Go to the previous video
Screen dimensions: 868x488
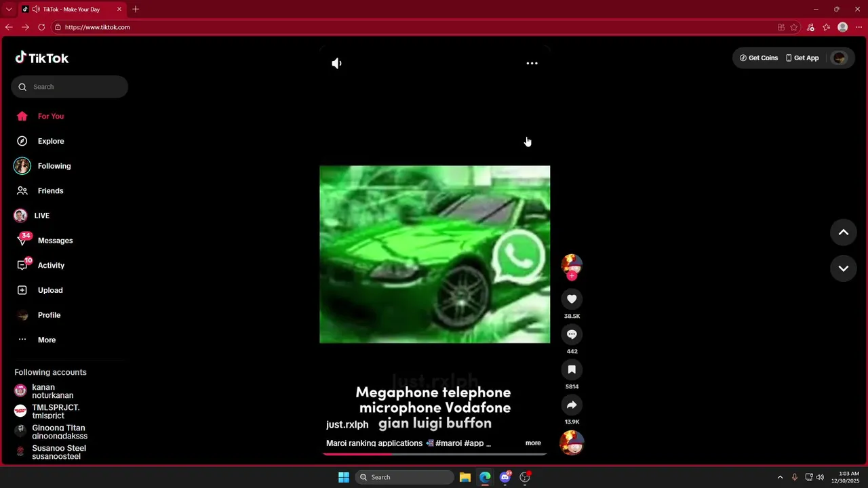coord(844,232)
